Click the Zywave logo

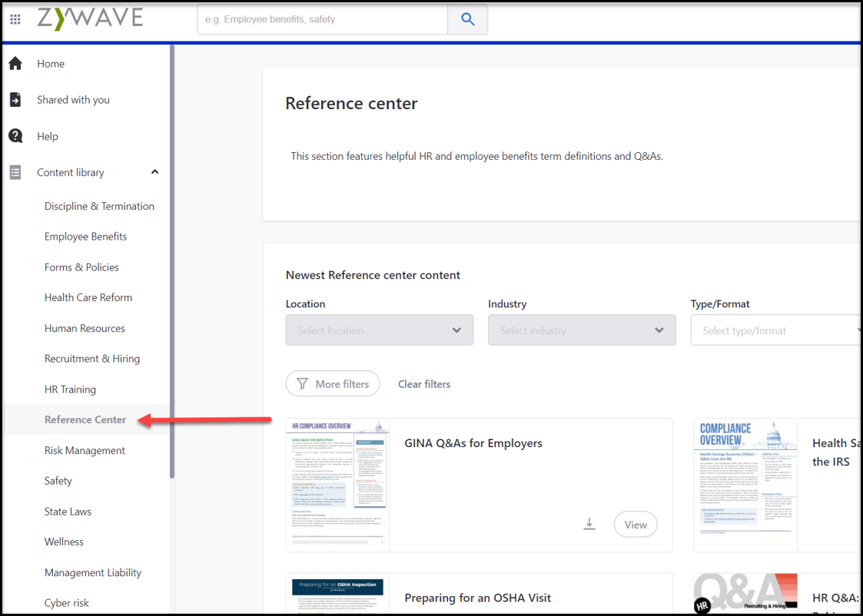(89, 18)
